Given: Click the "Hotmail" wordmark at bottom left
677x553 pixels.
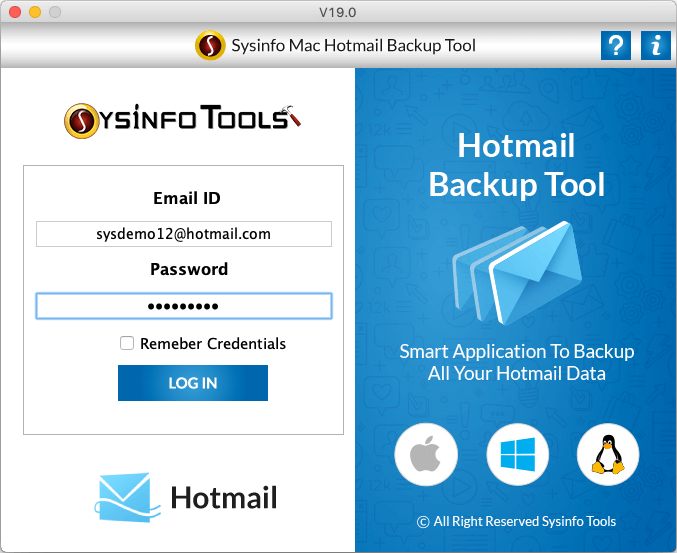Looking at the screenshot, I should [224, 498].
